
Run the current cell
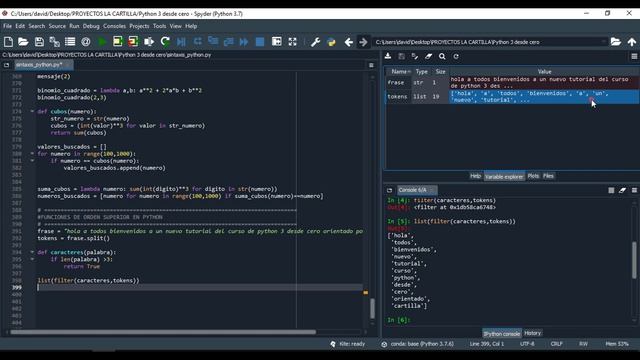[118, 42]
